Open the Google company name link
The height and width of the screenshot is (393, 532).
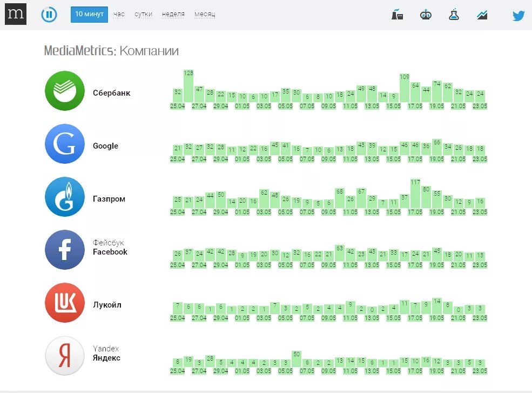[x=105, y=146]
